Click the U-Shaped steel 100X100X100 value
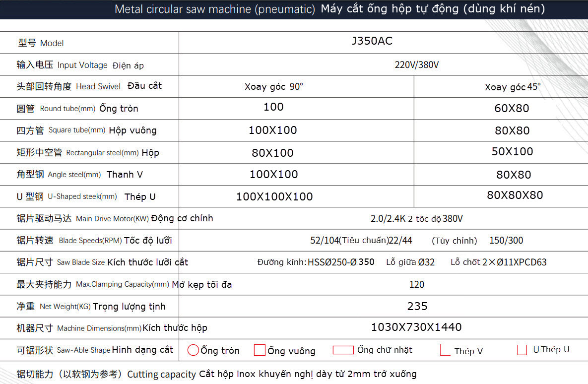588x384 pixels. (x=274, y=196)
